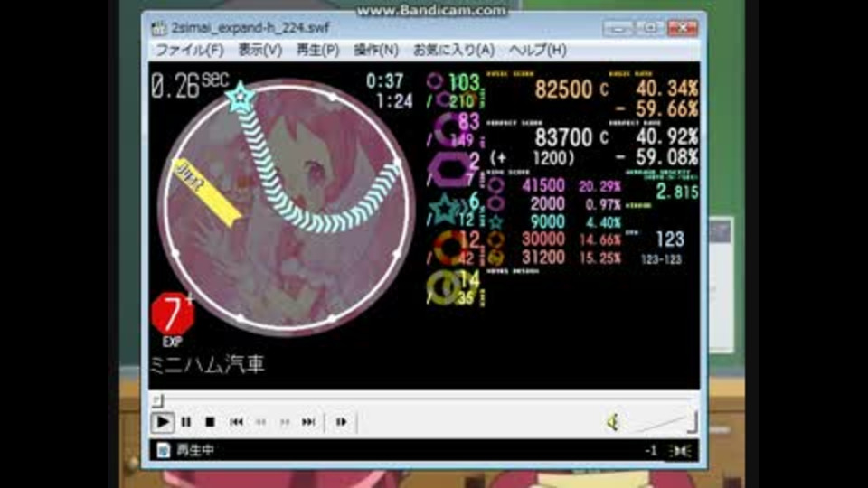
Task: Open the ファイル(F) menu
Action: pos(189,51)
